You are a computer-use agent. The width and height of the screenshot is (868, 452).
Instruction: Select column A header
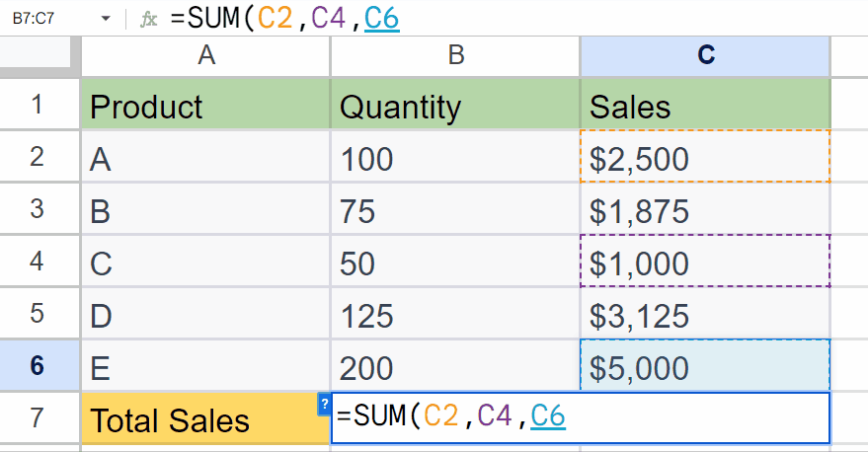(x=206, y=56)
